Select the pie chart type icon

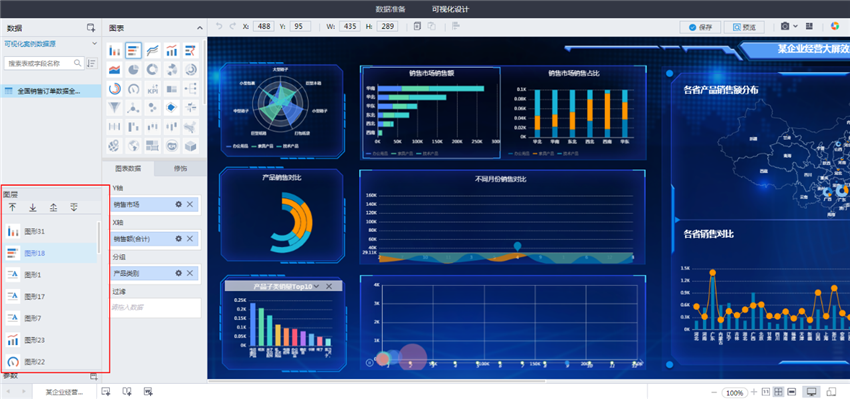(x=133, y=70)
